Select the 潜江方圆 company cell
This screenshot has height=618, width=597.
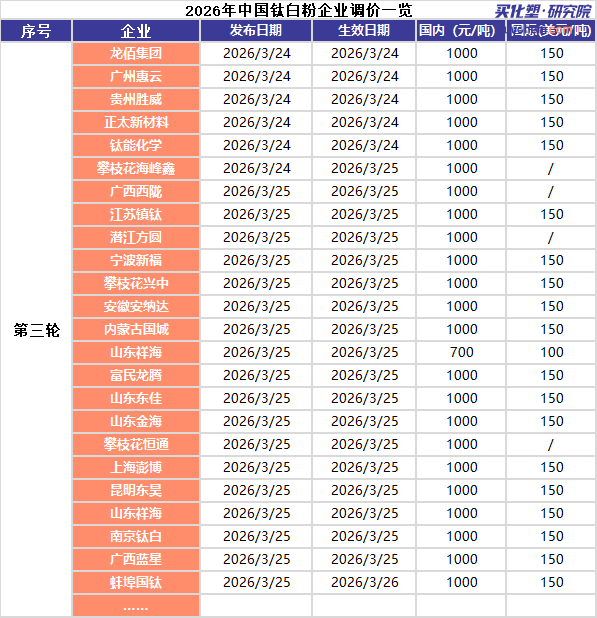136,237
